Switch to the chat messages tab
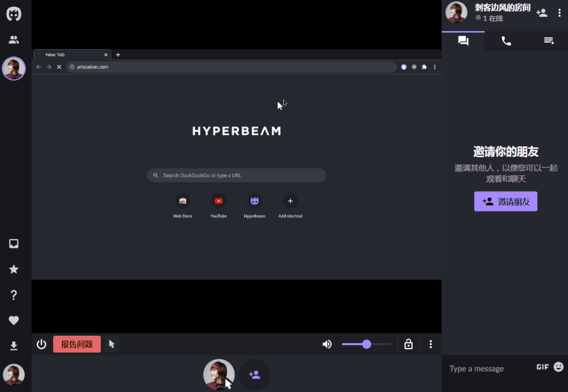Viewport: 568px width, 392px height. point(463,41)
